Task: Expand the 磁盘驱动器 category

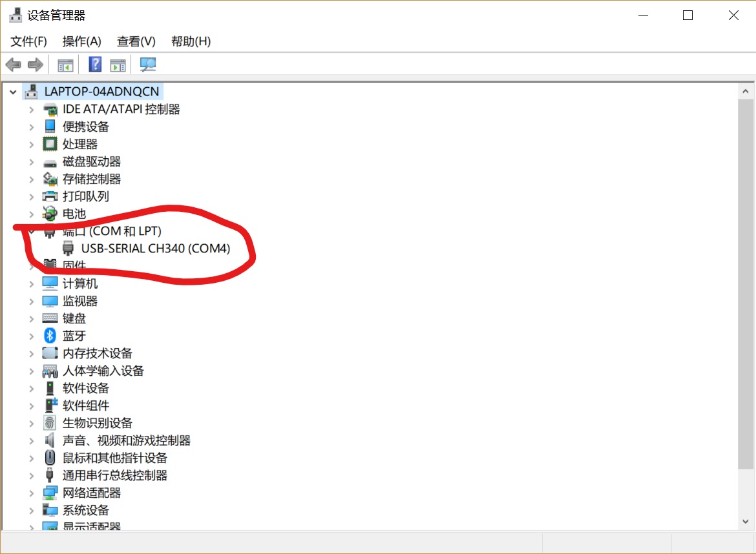Action: coord(30,161)
